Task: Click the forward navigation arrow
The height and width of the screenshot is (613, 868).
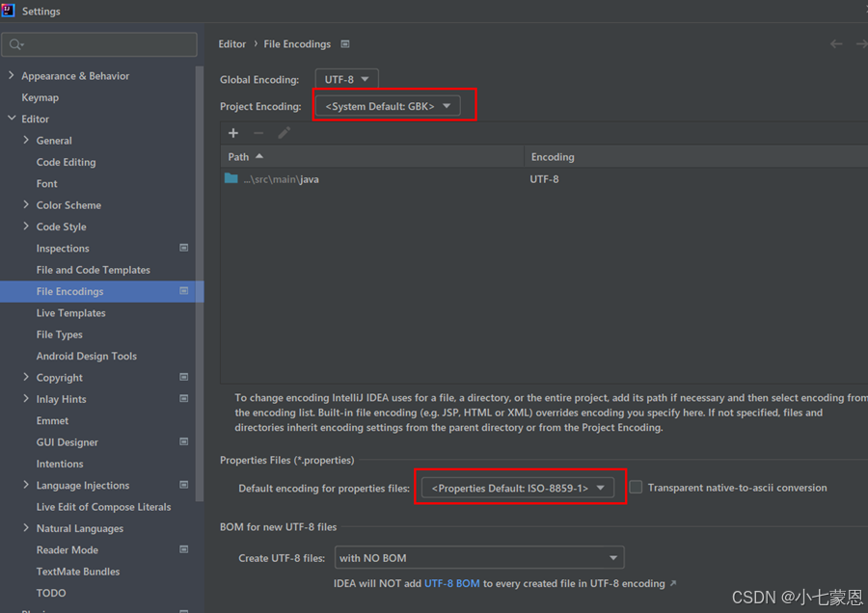Action: [861, 43]
